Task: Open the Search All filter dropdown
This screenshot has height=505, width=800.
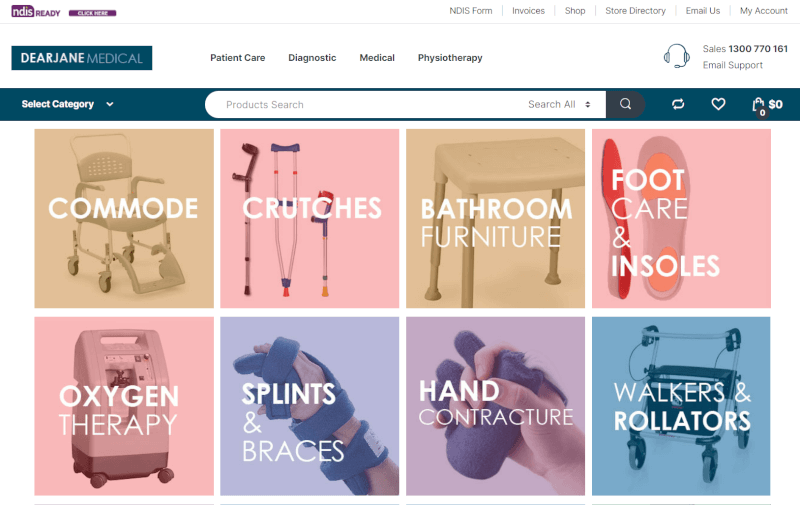Action: pyautogui.click(x=559, y=104)
